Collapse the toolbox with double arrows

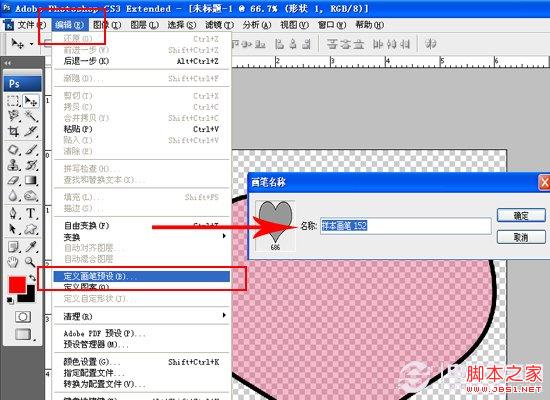(x=8, y=63)
